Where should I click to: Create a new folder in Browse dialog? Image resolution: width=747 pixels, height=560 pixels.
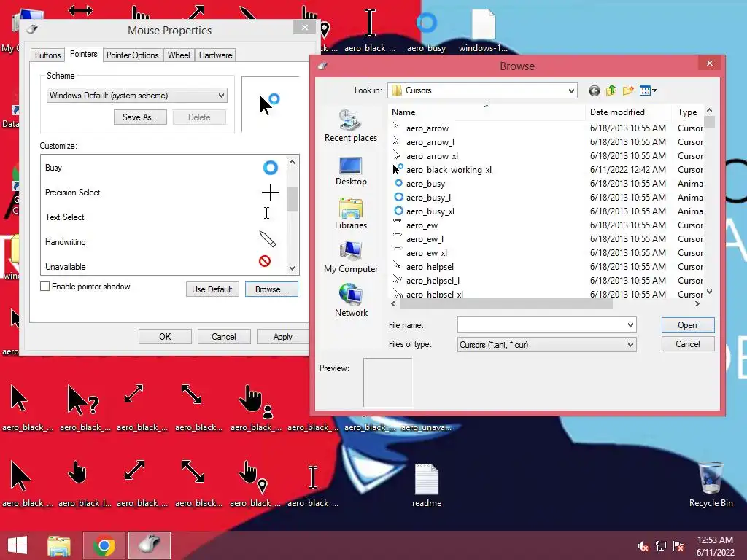(x=628, y=90)
